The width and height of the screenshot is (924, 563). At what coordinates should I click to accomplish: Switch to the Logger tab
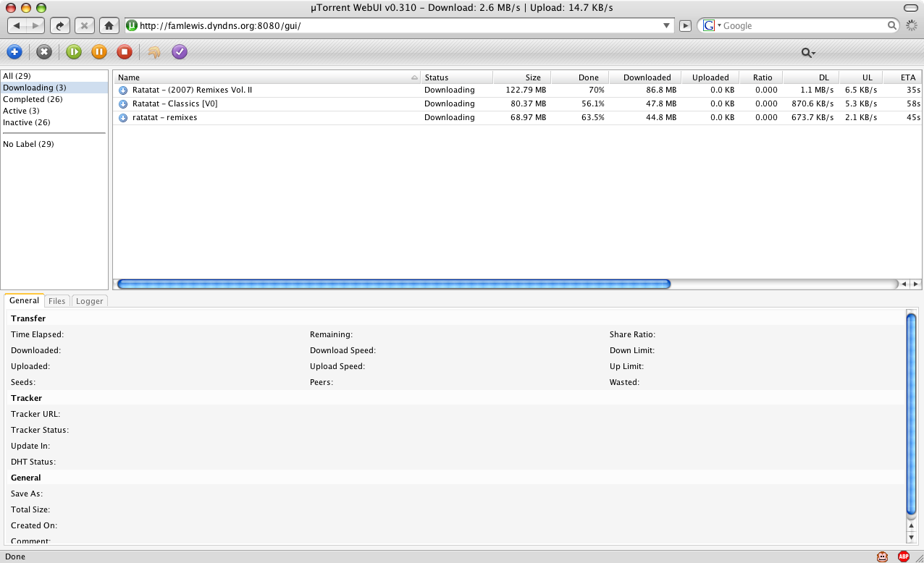click(90, 301)
